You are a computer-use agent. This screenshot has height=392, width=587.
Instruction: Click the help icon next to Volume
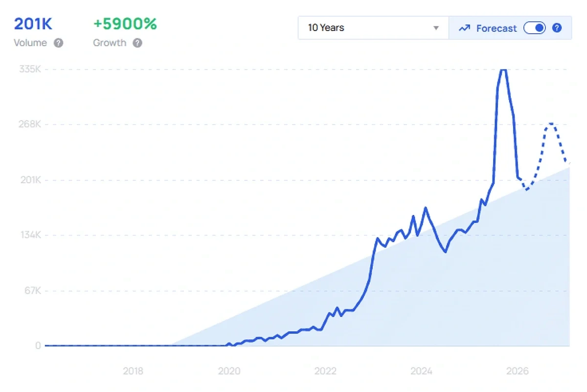(x=58, y=43)
